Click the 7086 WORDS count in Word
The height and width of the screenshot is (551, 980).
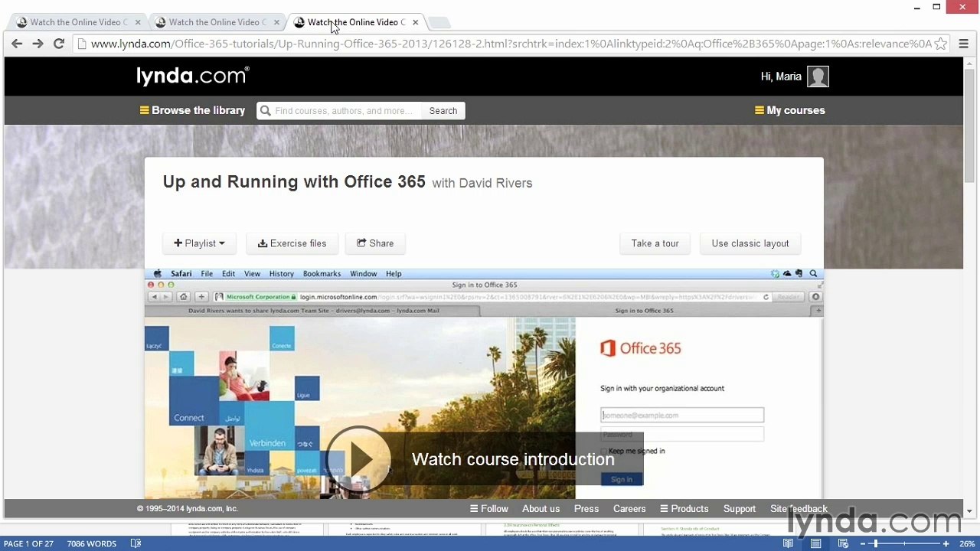click(91, 544)
